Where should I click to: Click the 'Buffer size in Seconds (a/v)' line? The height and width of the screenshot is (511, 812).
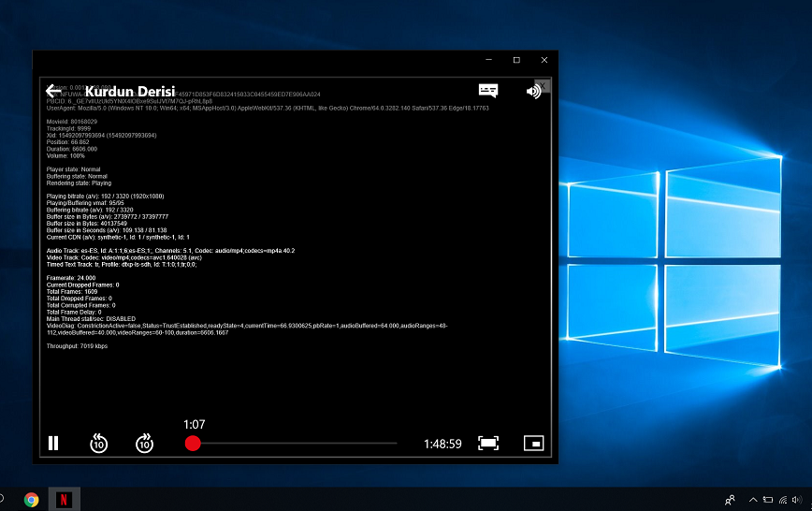point(106,230)
